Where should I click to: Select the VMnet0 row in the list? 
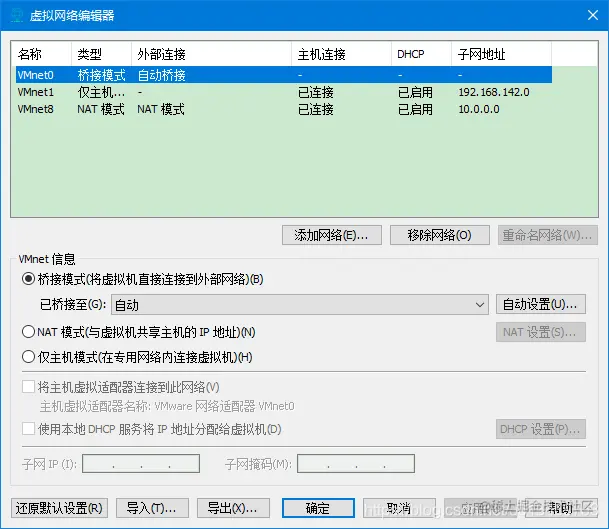[284, 75]
